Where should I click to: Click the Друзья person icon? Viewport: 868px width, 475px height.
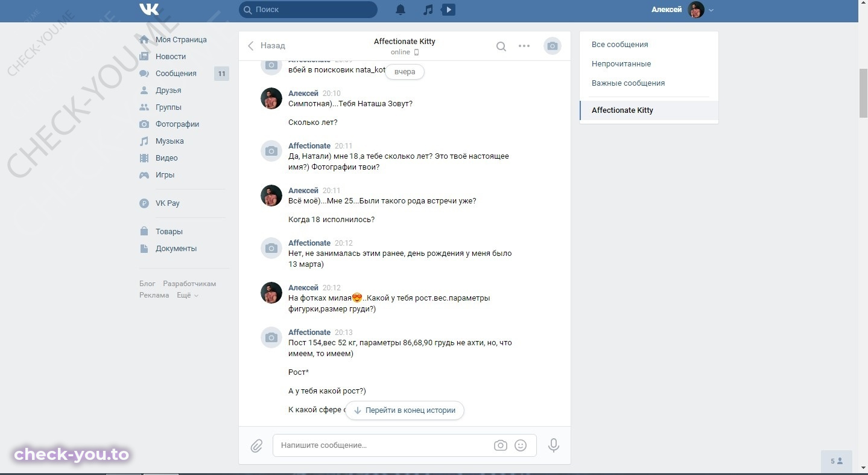144,91
